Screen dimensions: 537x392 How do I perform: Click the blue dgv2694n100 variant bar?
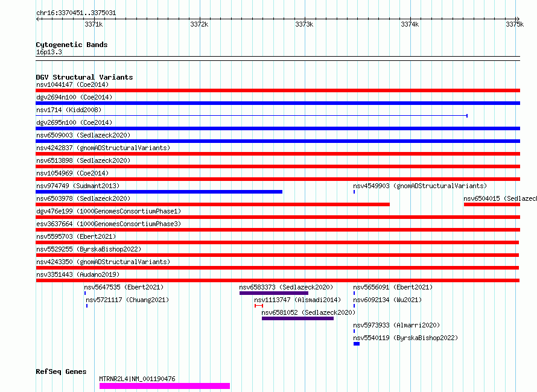278,103
